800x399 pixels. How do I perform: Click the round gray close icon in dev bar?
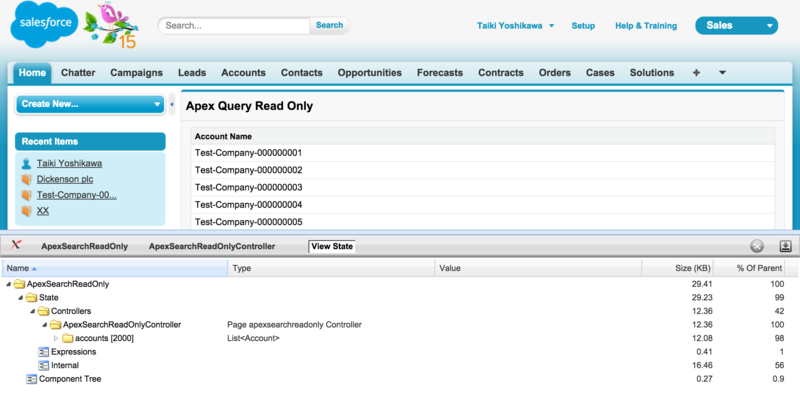757,246
